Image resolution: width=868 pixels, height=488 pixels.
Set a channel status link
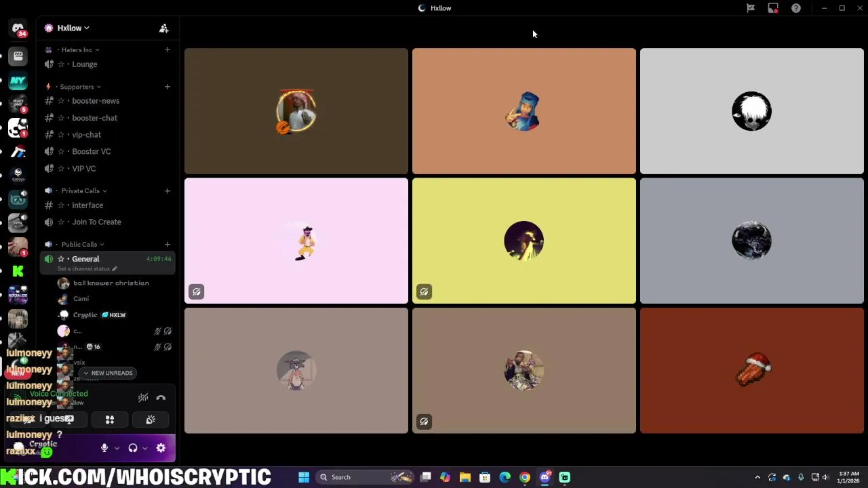tap(87, 269)
